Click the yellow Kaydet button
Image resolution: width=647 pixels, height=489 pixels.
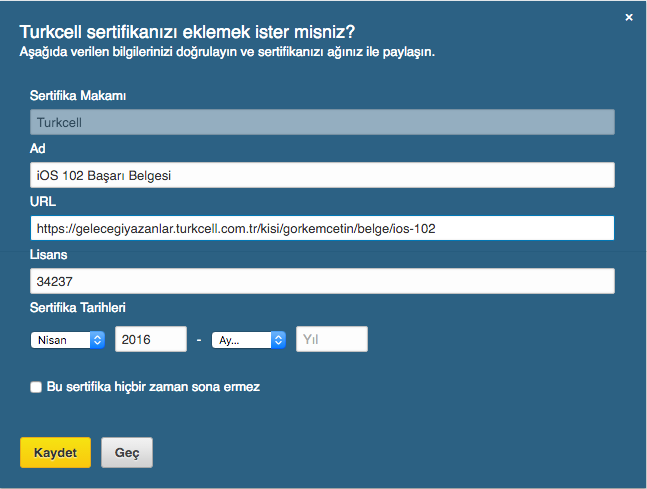[55, 453]
